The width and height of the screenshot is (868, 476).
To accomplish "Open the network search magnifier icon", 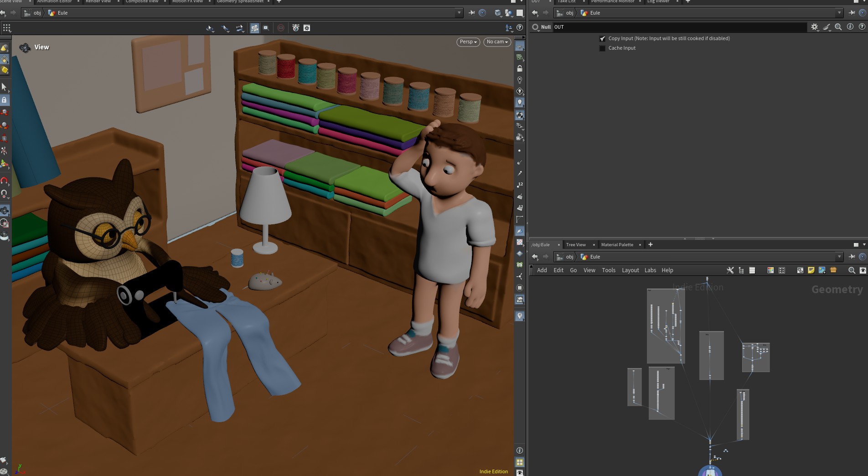I will [x=851, y=270].
